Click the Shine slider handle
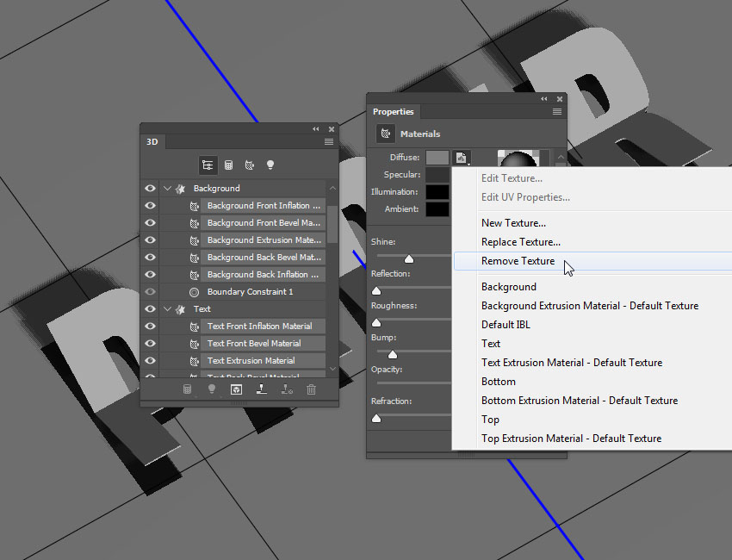Screen dimensions: 732x560 [409, 258]
